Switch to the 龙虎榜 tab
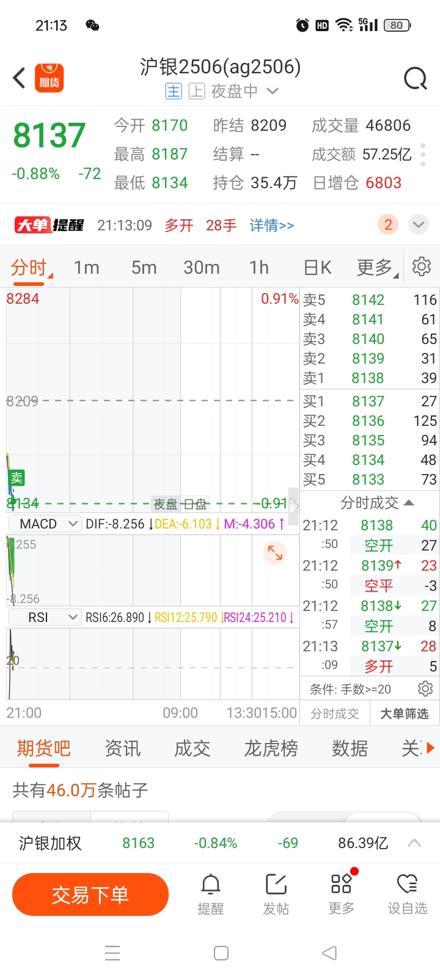440x980 pixels. (271, 748)
